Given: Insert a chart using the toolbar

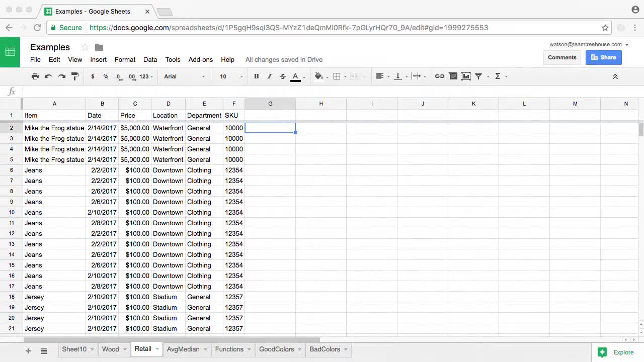Looking at the screenshot, I should click(x=465, y=76).
